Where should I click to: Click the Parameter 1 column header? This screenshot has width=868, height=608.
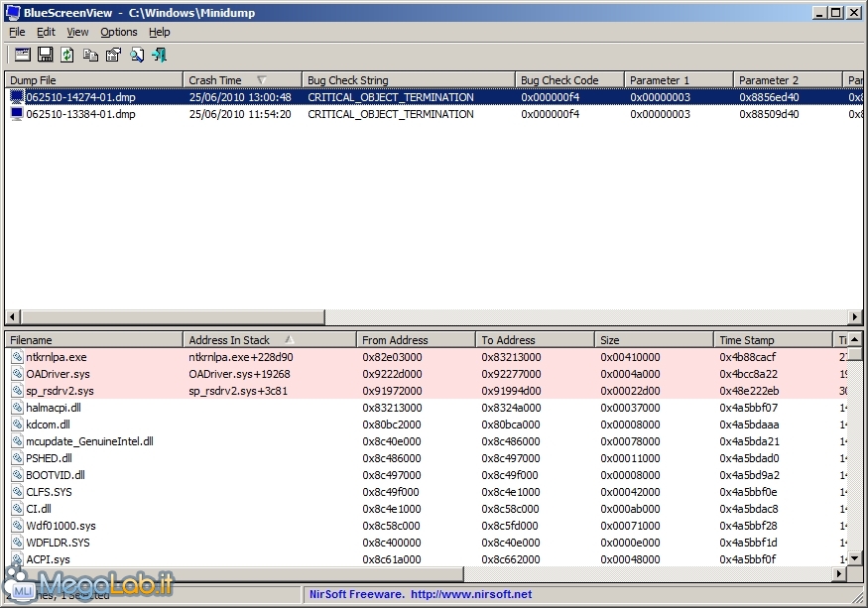pyautogui.click(x=679, y=80)
